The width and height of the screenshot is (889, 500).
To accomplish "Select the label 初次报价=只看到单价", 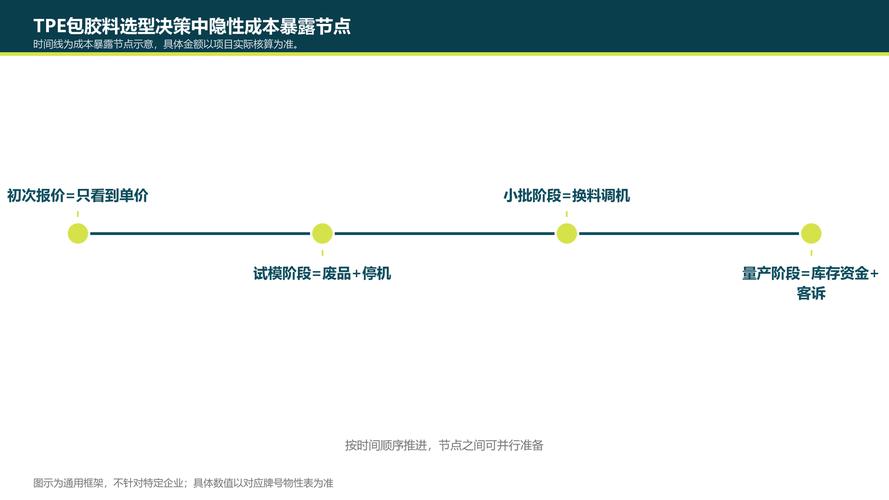I will [78, 196].
